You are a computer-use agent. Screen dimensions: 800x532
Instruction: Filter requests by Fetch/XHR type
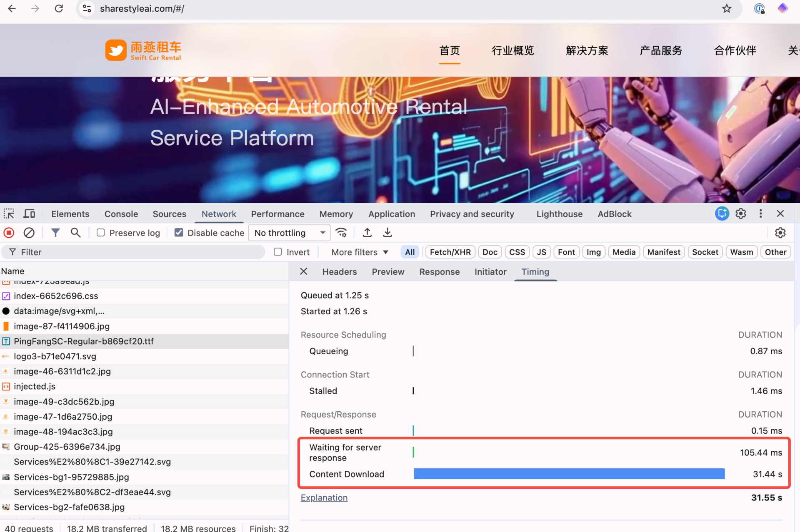click(x=450, y=252)
